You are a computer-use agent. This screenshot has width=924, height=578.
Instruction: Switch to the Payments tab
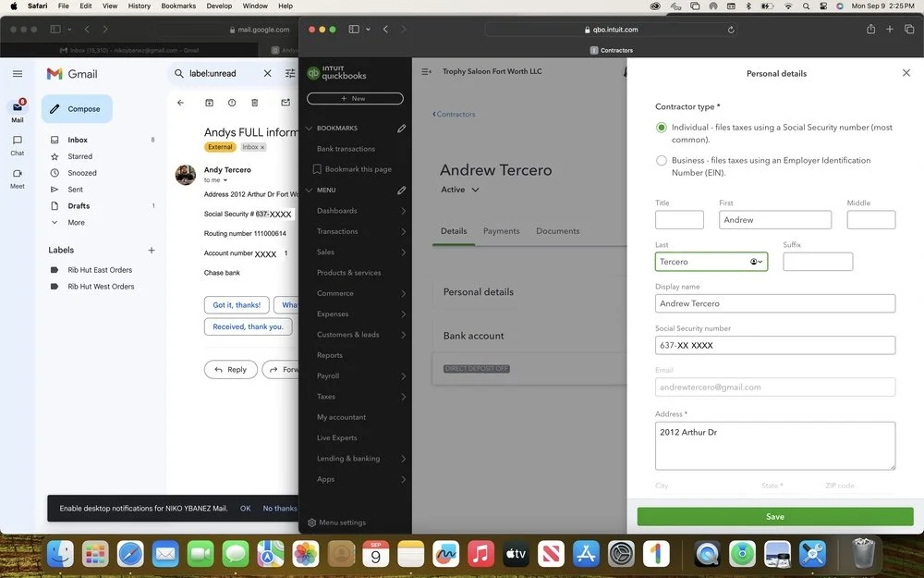click(502, 231)
